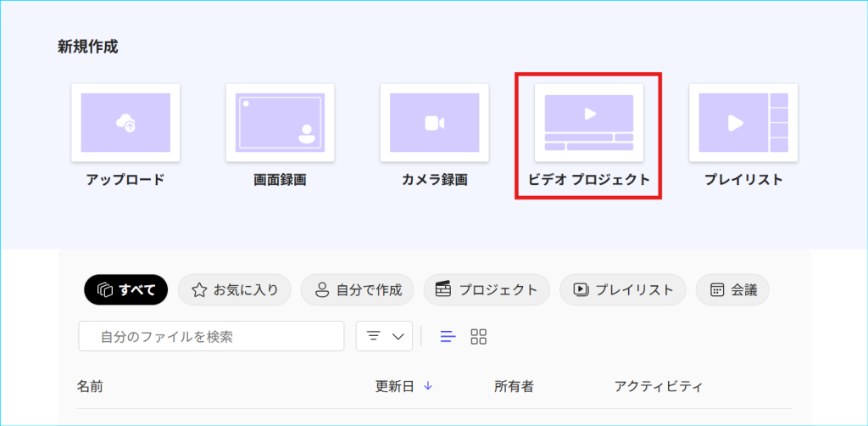Switch to list view layout
868x426 pixels.
point(448,337)
